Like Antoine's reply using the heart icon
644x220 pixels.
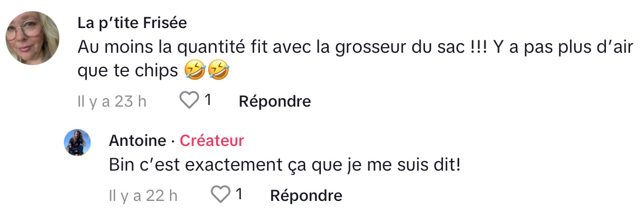[221, 194]
